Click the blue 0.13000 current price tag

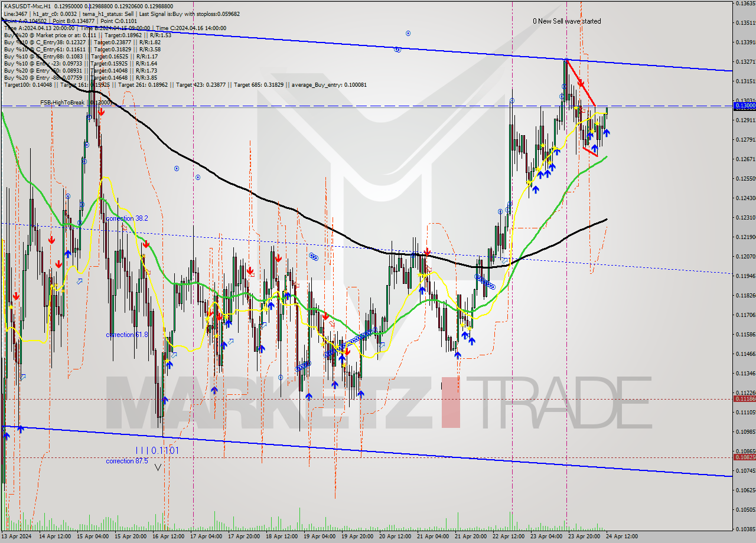click(x=744, y=105)
